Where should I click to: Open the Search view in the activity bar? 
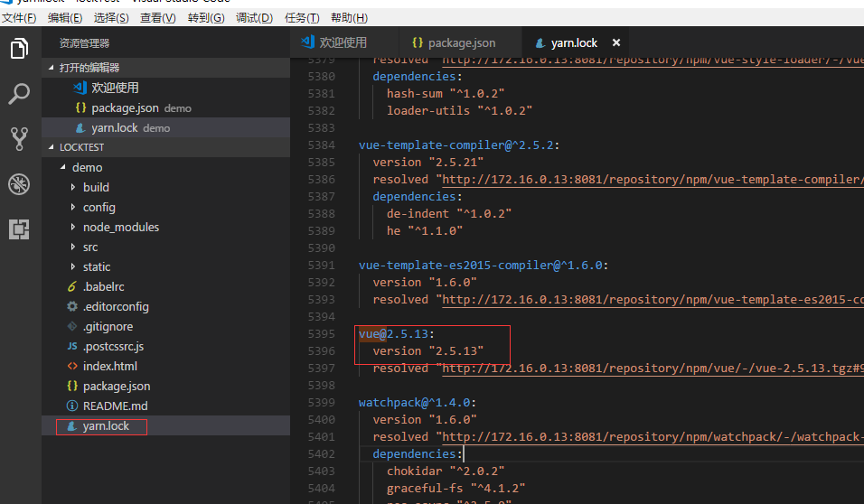(19, 94)
